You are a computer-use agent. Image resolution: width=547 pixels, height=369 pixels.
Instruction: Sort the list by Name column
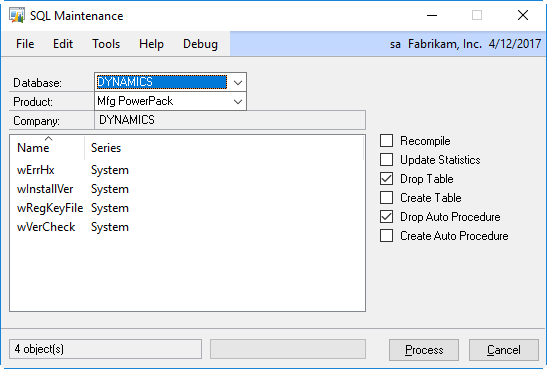[33, 148]
